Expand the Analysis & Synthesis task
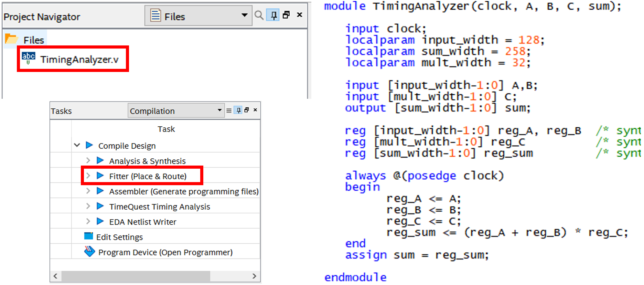 [x=88, y=160]
